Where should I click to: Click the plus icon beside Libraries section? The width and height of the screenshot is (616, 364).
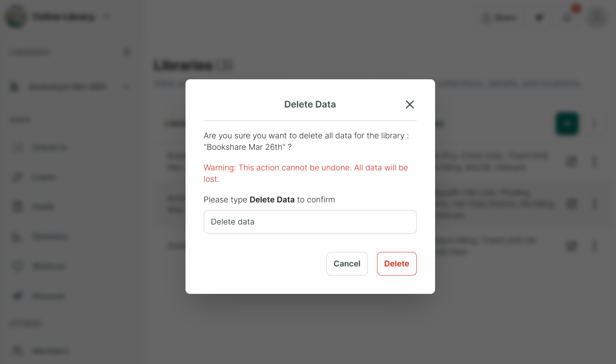[127, 52]
